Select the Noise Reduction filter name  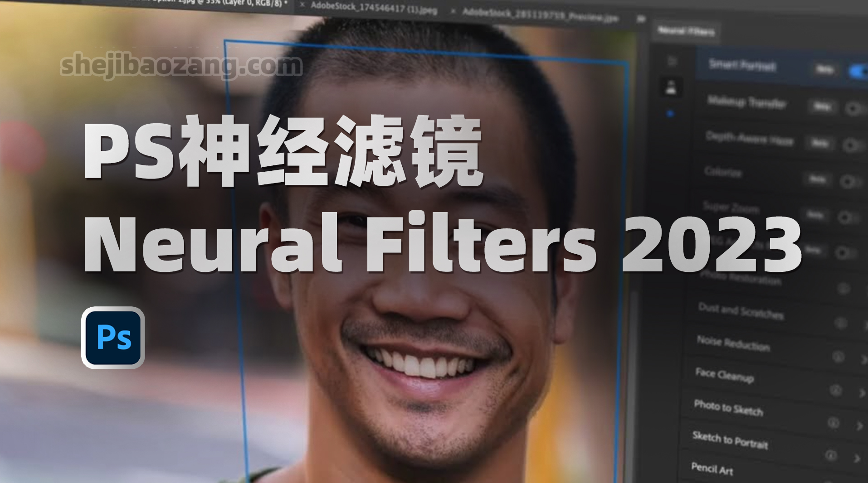pos(733,343)
